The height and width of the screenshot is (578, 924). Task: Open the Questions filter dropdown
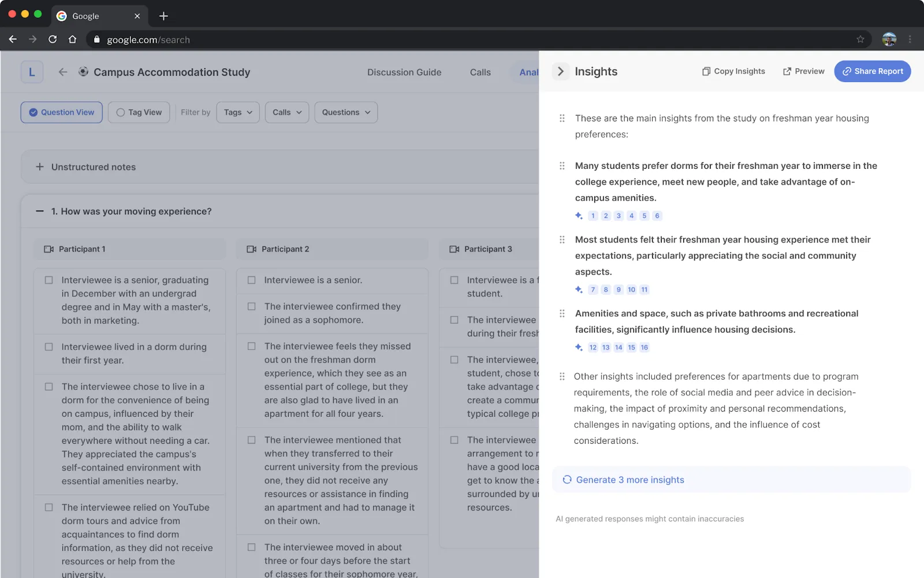tap(346, 113)
